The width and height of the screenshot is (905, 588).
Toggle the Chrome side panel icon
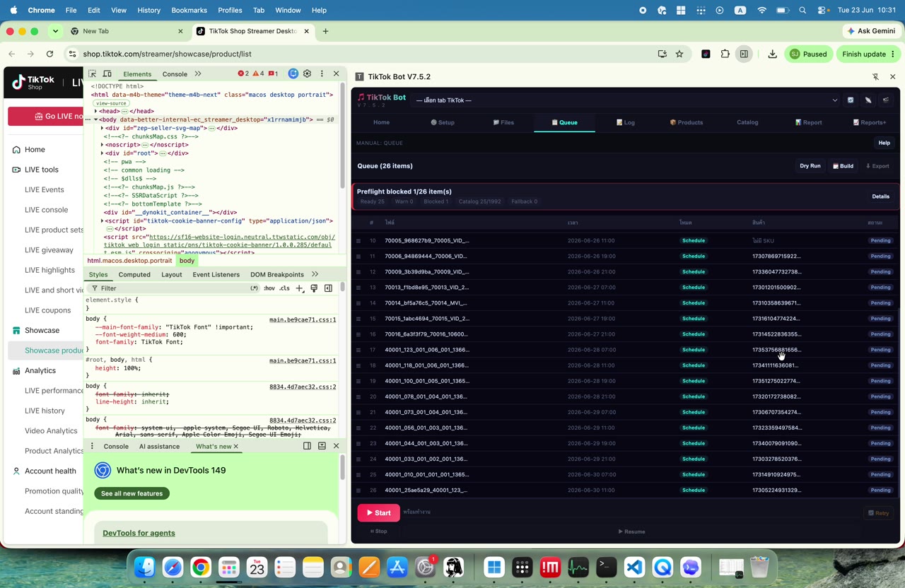744,54
